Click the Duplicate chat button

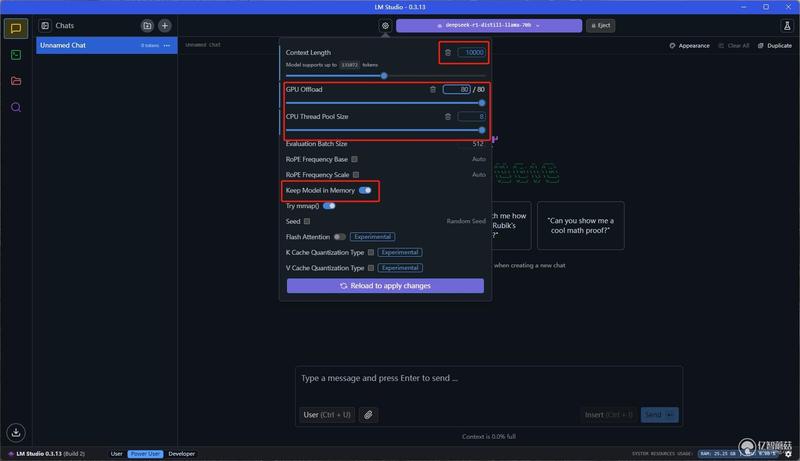[x=774, y=45]
